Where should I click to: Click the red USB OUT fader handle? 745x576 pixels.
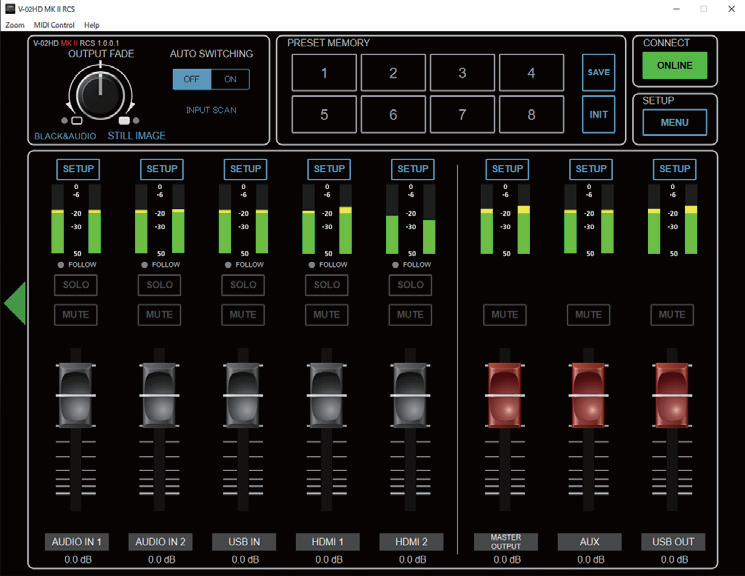tap(672, 395)
